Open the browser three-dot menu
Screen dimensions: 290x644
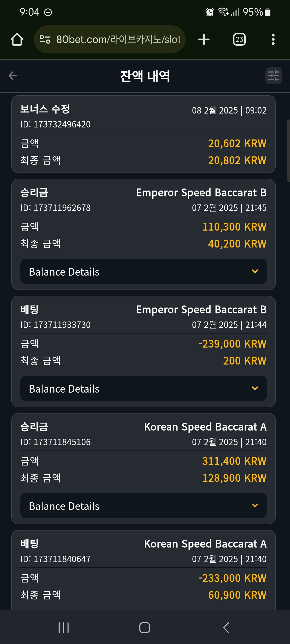pos(273,39)
